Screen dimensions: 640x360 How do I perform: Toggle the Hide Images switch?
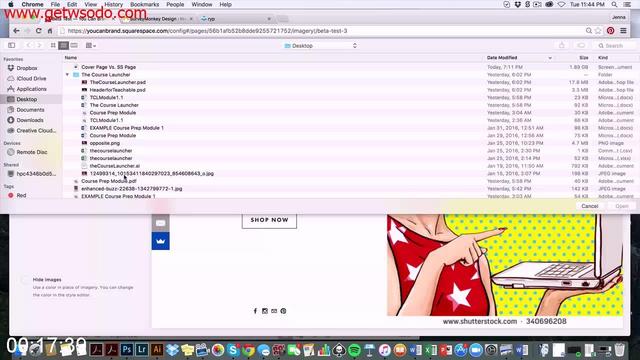coord(25,280)
